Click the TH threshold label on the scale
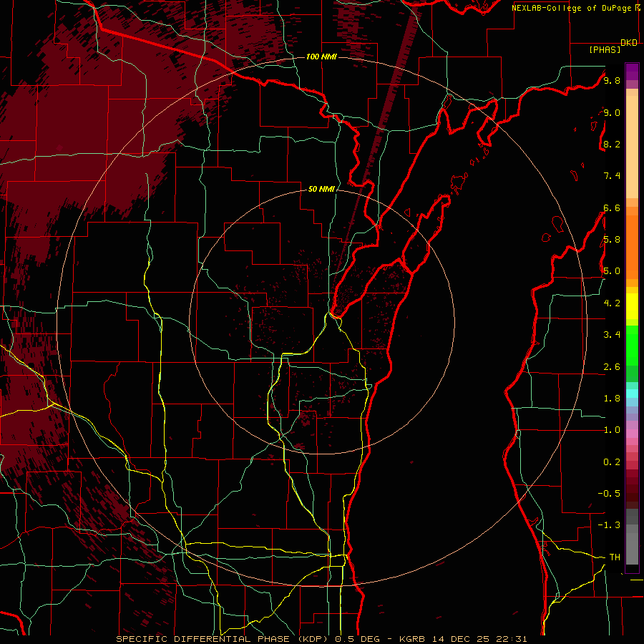644x644 pixels. point(615,557)
